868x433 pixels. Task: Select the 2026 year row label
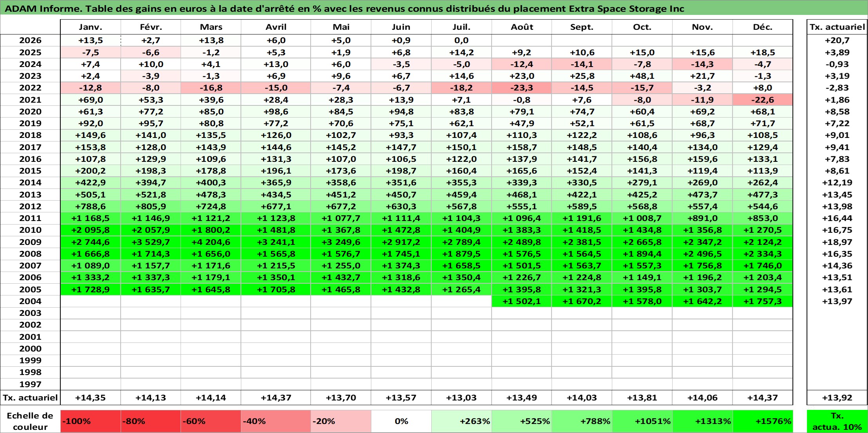click(x=30, y=40)
